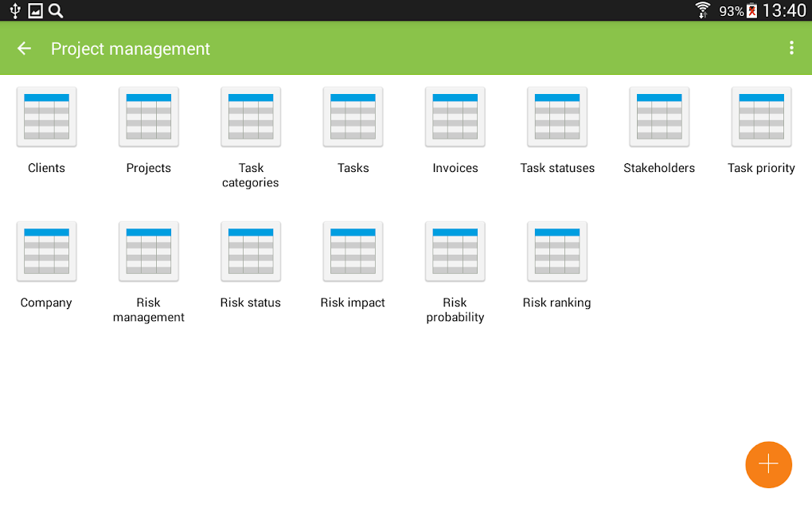Open the Company table icon
The height and width of the screenshot is (508, 812).
(47, 252)
